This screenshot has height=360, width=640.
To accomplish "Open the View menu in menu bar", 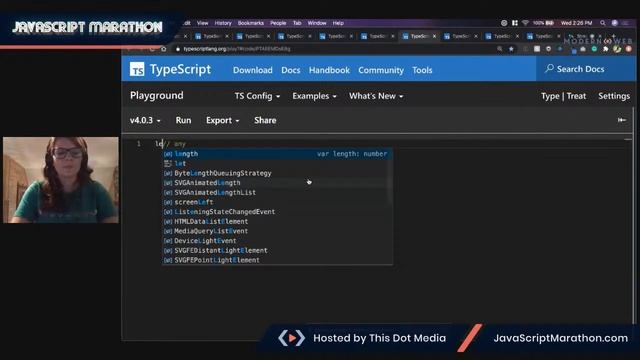I will pos(202,23).
